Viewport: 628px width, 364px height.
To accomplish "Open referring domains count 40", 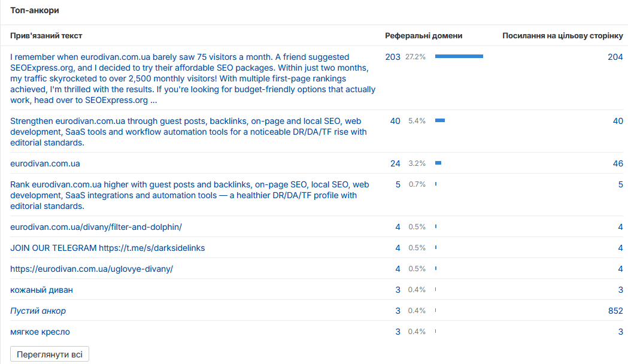I will 395,121.
